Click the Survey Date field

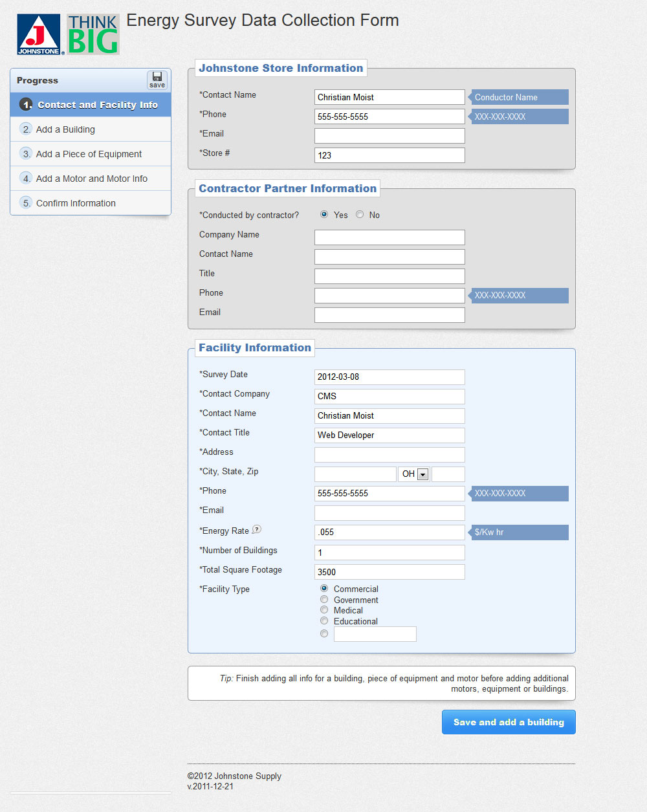(389, 377)
